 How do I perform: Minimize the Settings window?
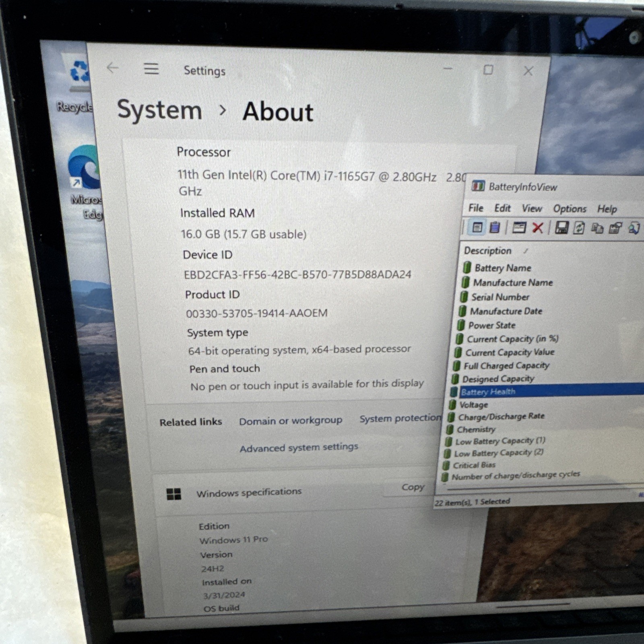(448, 69)
